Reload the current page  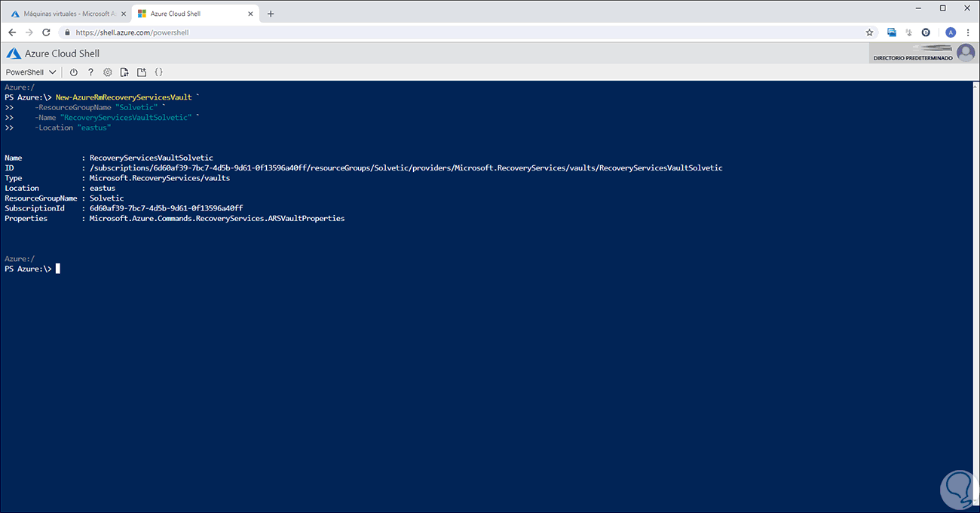(x=46, y=32)
